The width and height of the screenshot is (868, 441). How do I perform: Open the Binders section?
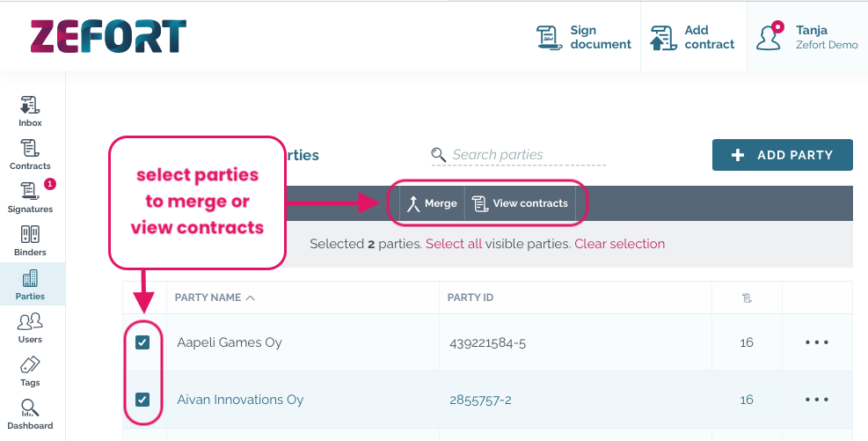pos(30,241)
